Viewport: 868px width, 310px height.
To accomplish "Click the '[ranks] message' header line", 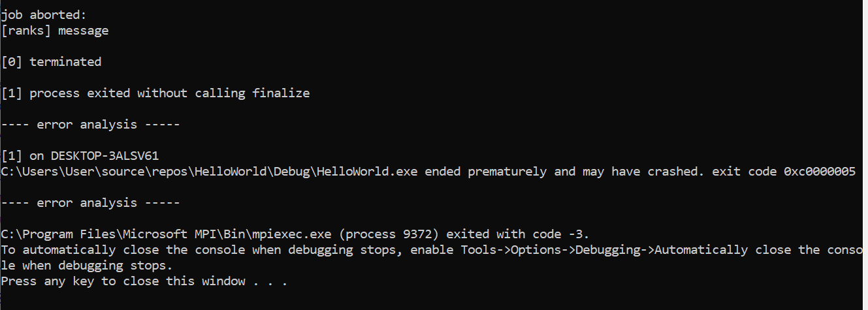I will (x=55, y=31).
